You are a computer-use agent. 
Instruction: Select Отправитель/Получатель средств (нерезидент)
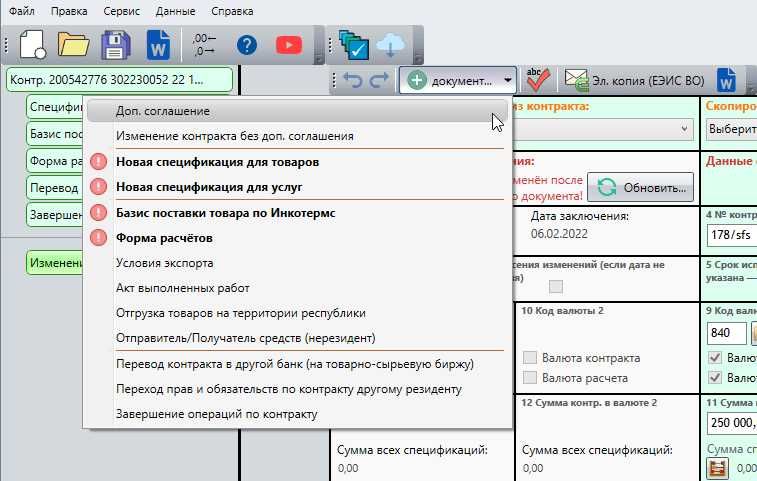click(x=297, y=338)
